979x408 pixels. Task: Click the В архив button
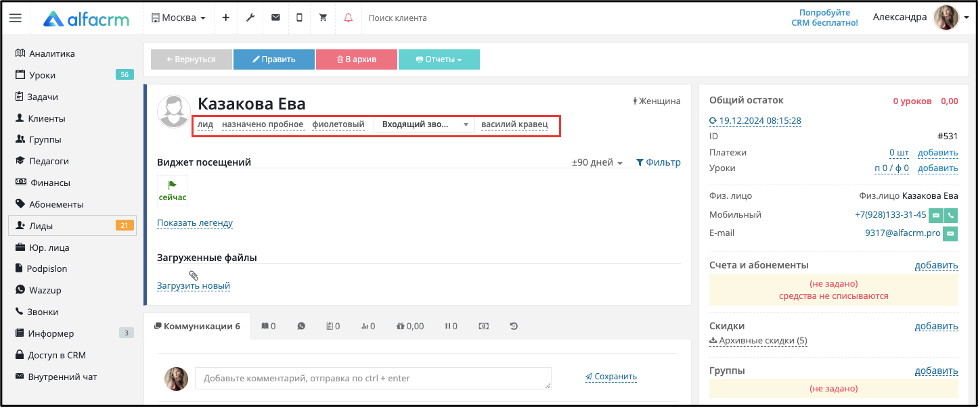(357, 59)
